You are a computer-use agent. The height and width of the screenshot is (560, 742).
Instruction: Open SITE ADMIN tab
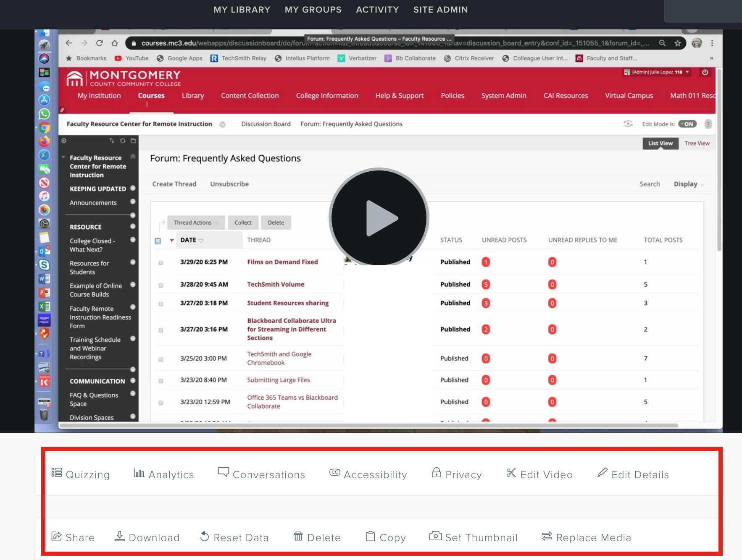tap(440, 10)
